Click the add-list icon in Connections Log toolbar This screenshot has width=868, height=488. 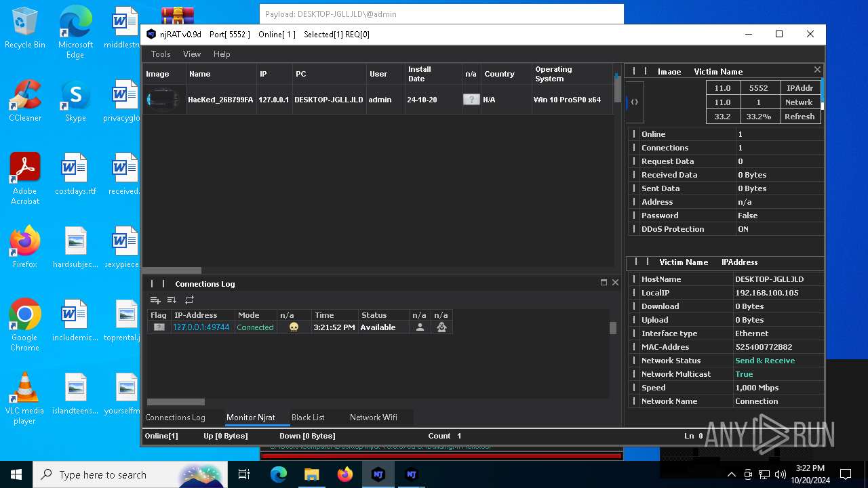coord(155,300)
